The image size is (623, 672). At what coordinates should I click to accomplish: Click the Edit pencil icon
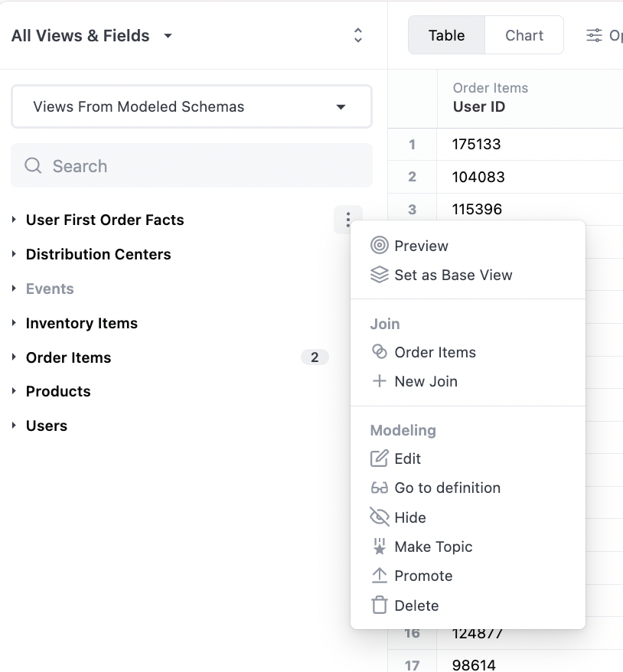(379, 458)
